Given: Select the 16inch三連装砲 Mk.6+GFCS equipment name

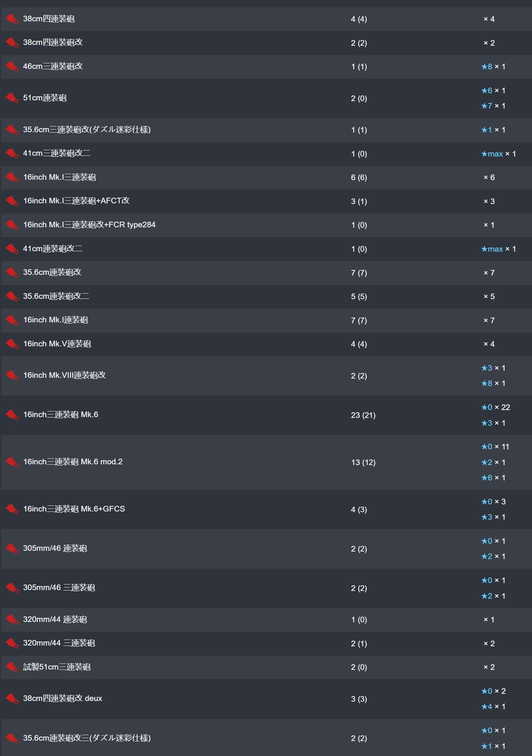Looking at the screenshot, I should click(x=74, y=509).
